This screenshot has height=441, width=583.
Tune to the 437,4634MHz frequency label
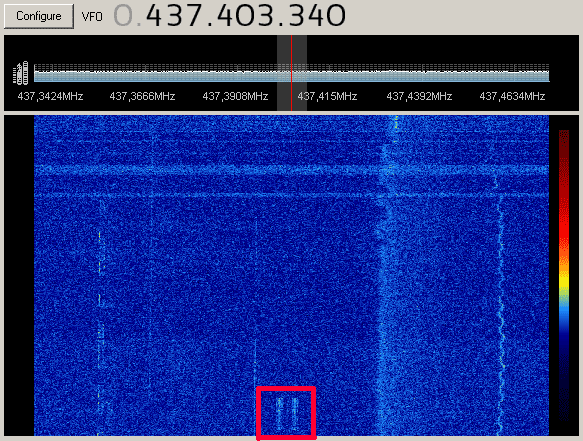512,96
